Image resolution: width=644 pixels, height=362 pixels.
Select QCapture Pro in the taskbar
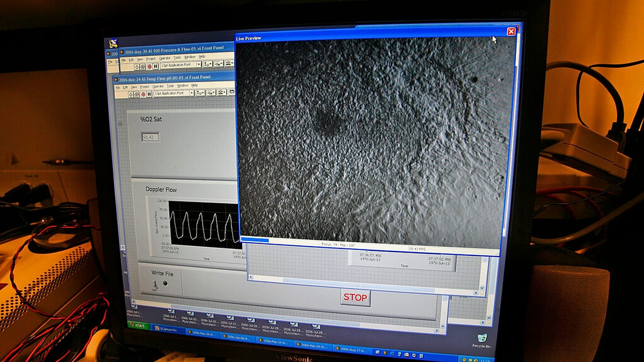coord(166,329)
